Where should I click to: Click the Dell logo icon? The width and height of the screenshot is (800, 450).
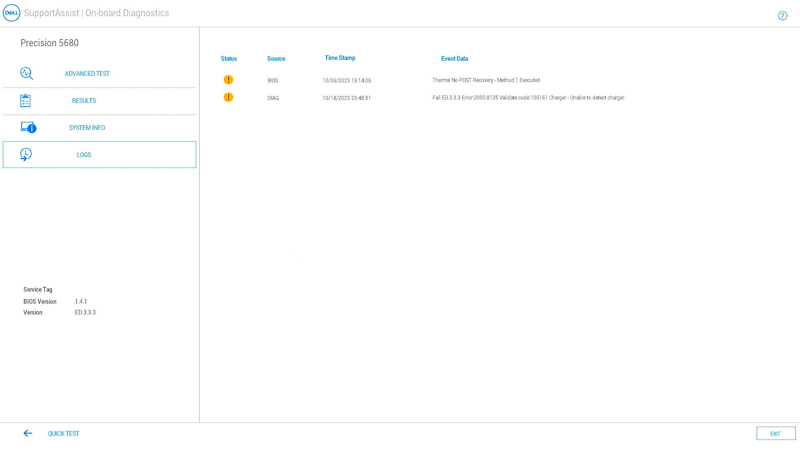pyautogui.click(x=11, y=13)
